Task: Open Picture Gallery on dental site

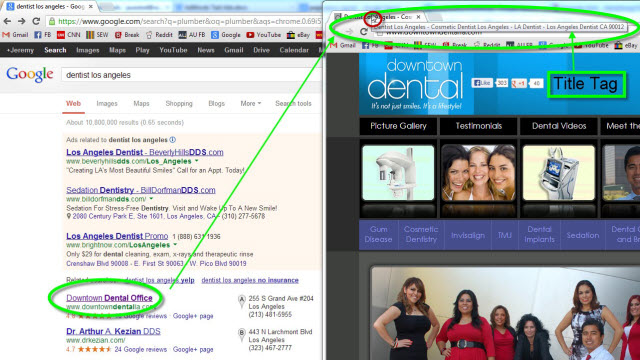Action: coord(398,126)
